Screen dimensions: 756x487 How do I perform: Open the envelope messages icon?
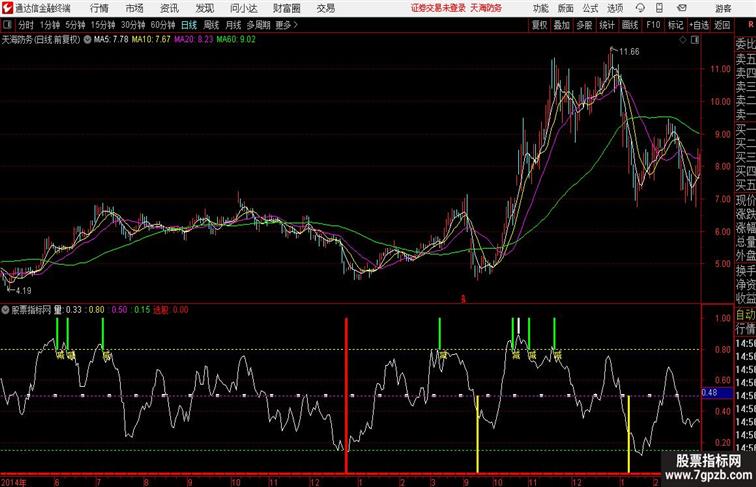682,8
